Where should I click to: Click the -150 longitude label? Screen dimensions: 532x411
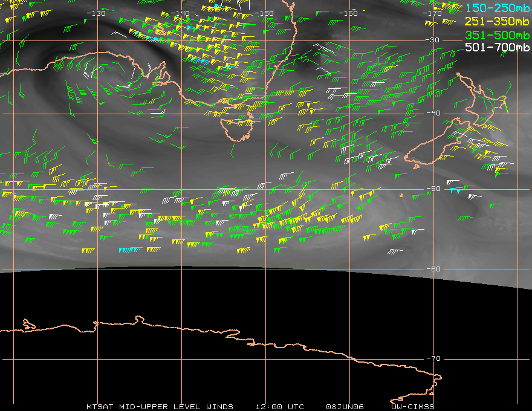tap(264, 13)
